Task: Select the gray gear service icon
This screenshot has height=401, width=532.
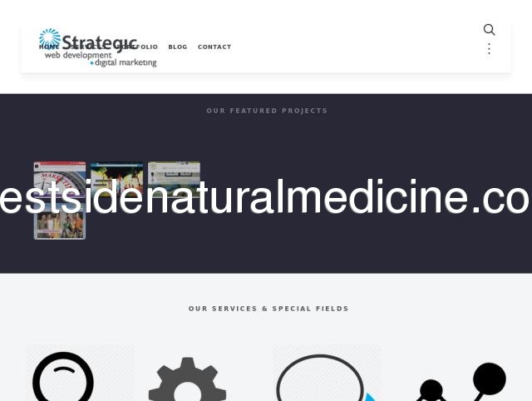Action: coord(188,379)
